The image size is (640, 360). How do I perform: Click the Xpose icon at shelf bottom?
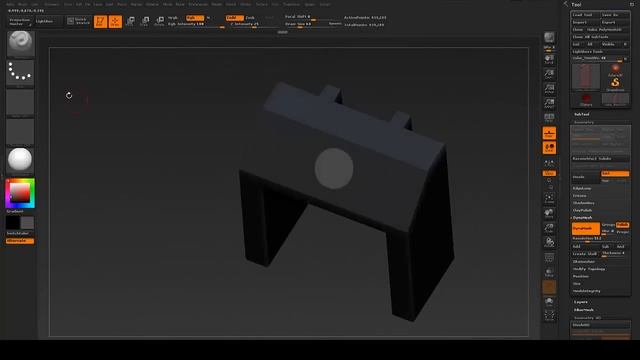click(x=549, y=316)
